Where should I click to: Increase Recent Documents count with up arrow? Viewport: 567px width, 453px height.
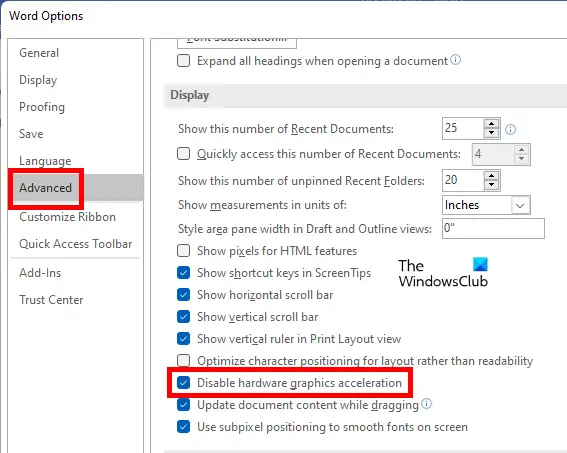[x=491, y=124]
